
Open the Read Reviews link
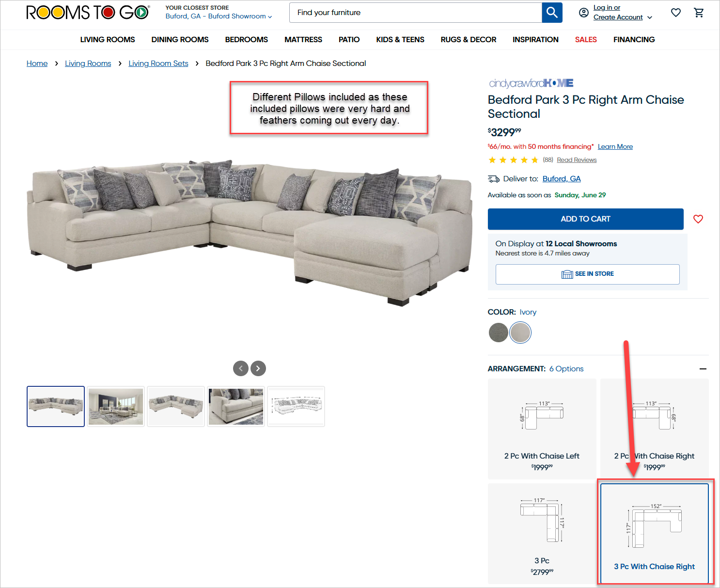pyautogui.click(x=577, y=160)
